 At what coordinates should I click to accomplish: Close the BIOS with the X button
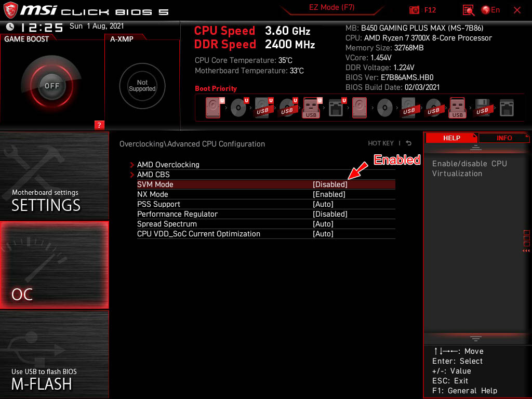click(517, 10)
